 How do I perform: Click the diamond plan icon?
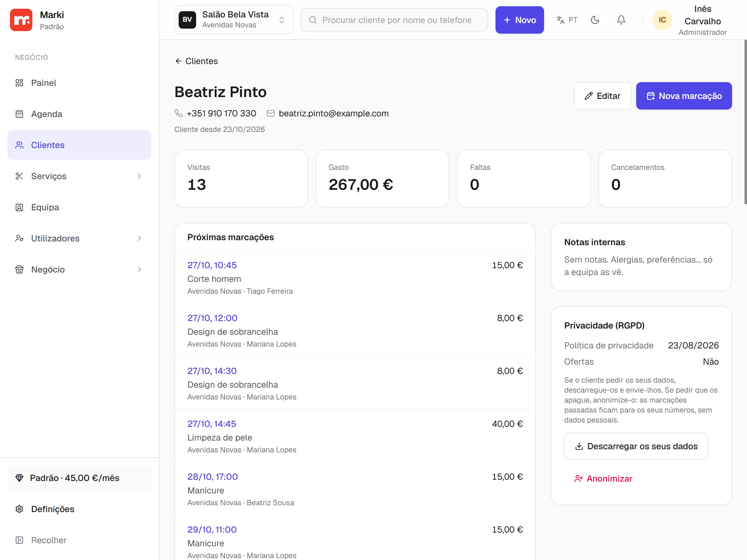tap(19, 478)
